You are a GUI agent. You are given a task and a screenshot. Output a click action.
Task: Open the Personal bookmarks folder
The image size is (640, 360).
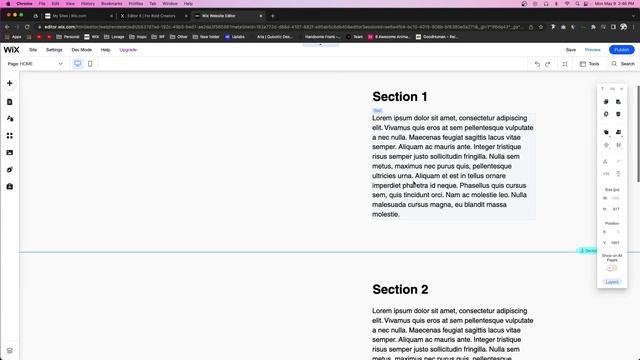[67, 37]
